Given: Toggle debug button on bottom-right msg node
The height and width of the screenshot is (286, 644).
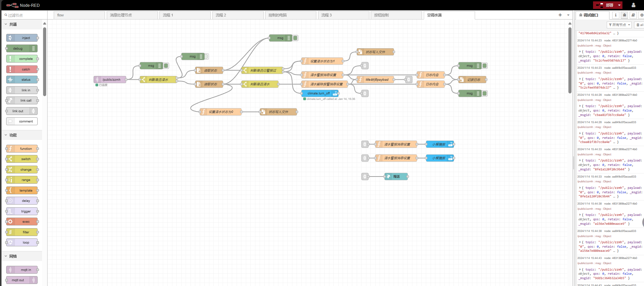Looking at the screenshot, I should (485, 93).
